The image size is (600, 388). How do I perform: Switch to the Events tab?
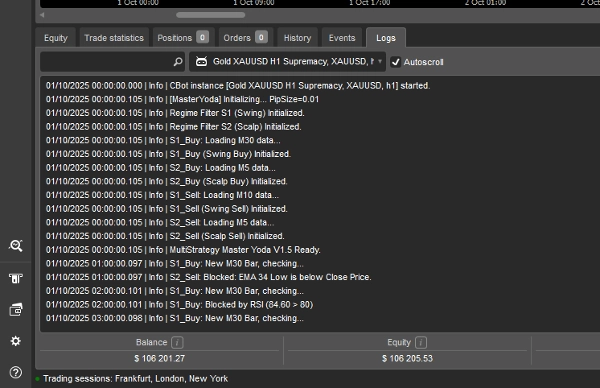342,38
